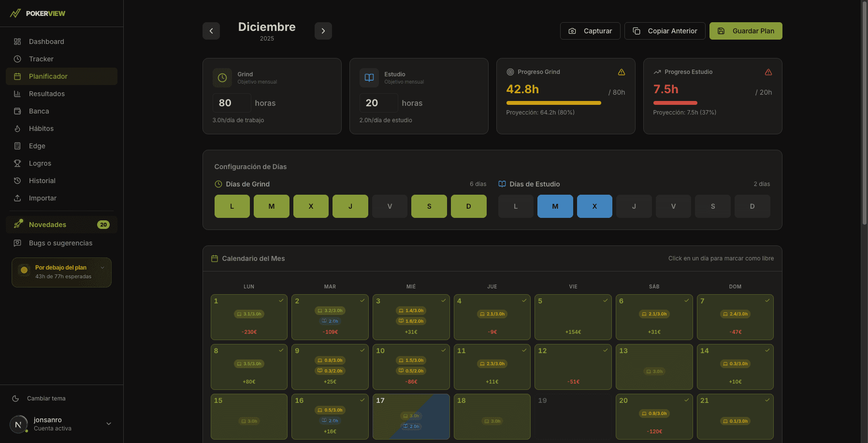The width and height of the screenshot is (868, 443).
Task: Open the Novedades panel
Action: pos(47,224)
